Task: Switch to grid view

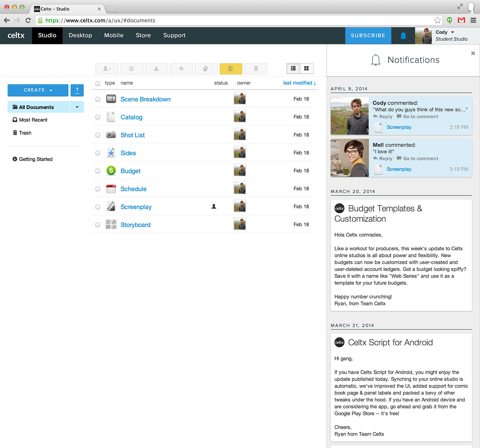Action: [307, 68]
